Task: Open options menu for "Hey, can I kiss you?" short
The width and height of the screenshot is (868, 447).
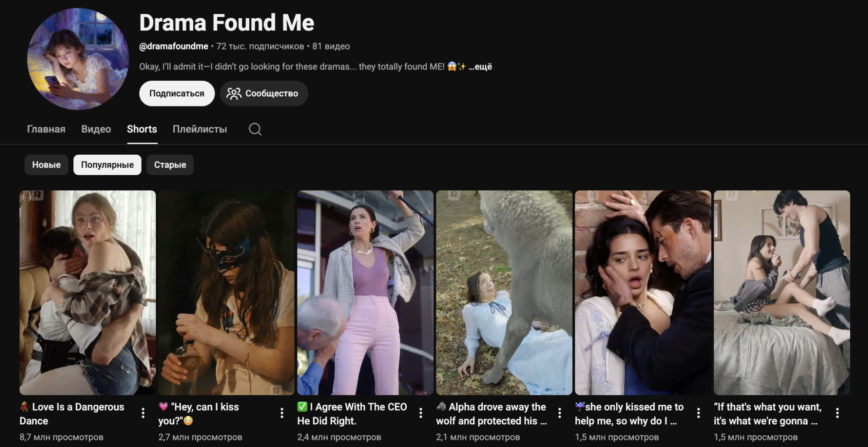Action: pos(282,413)
